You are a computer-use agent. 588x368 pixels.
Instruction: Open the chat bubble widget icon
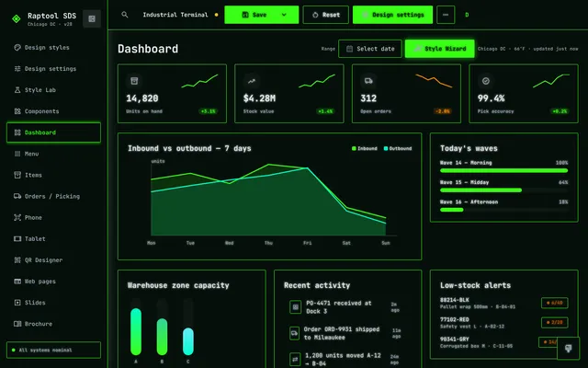(568, 348)
